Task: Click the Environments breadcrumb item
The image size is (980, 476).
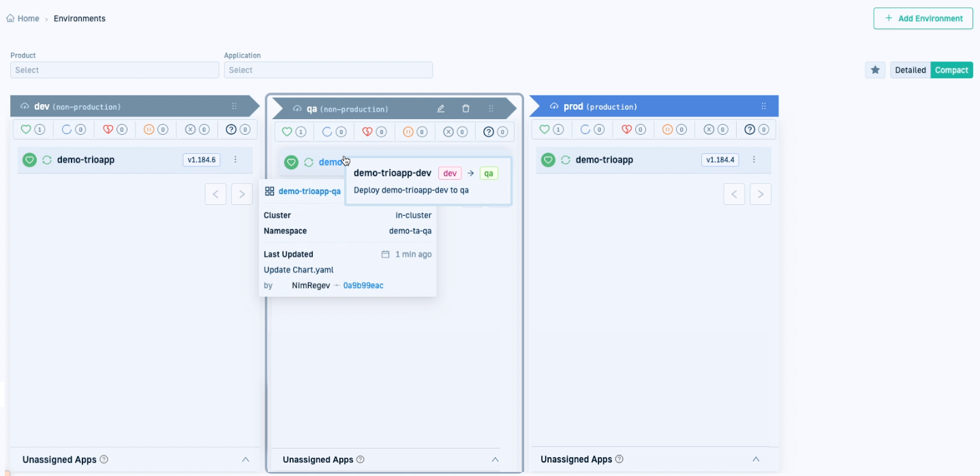Action: (x=80, y=18)
